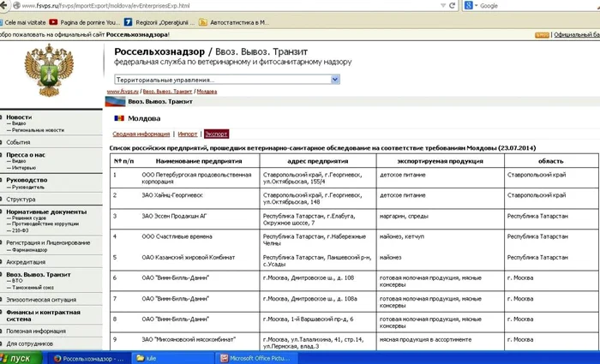Open the 'Импорт' tab

[x=188, y=134]
